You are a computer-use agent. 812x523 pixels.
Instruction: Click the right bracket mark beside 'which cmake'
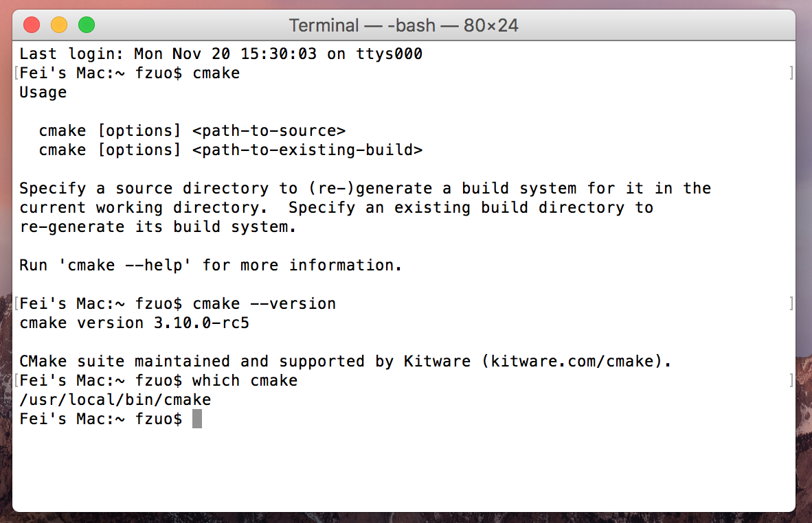tap(791, 380)
